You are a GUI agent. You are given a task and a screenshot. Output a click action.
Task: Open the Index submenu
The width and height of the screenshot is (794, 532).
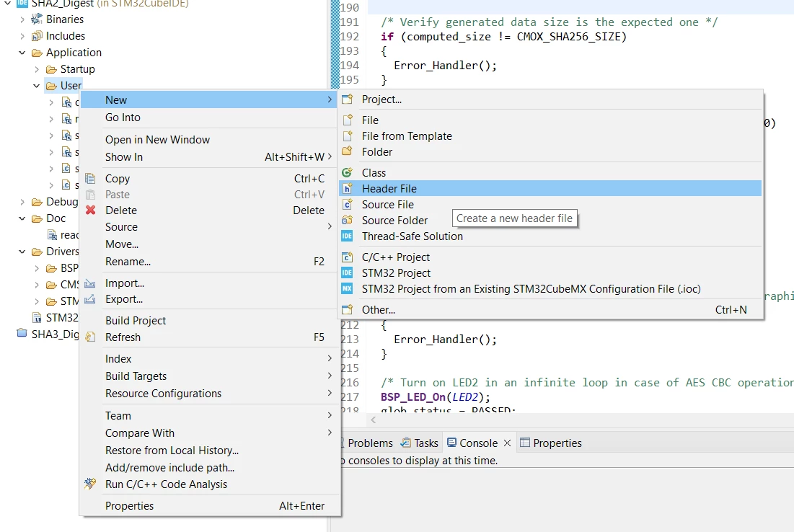pyautogui.click(x=210, y=359)
